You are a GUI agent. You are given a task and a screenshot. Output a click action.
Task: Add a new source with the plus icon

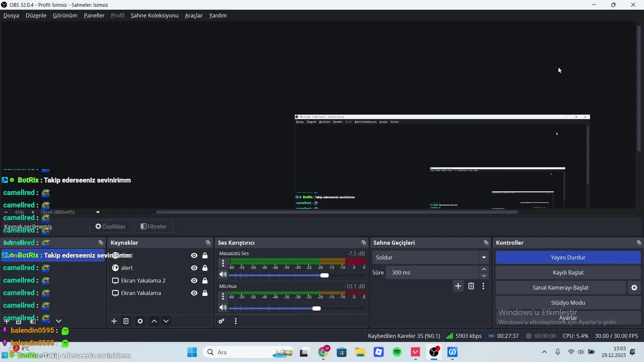(114, 321)
